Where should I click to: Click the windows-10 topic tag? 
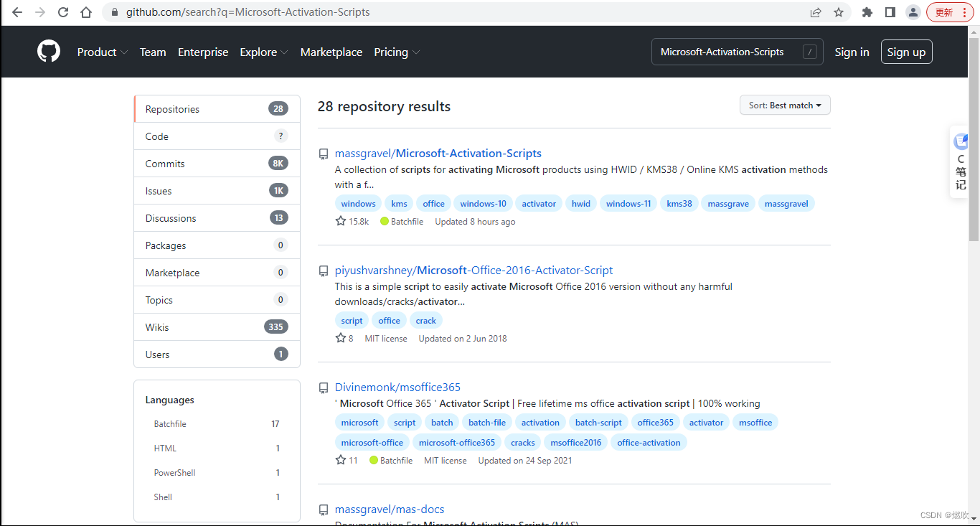[x=483, y=204]
